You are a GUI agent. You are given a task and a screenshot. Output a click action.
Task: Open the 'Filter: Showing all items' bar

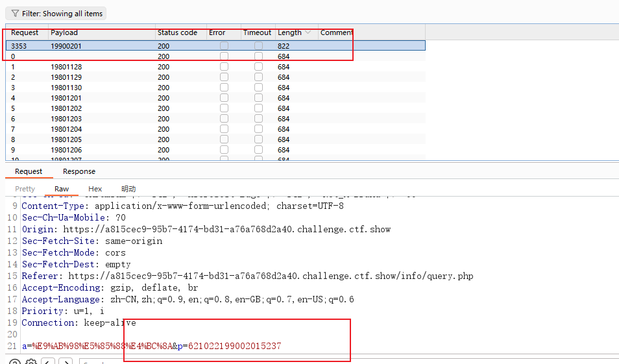click(x=56, y=14)
